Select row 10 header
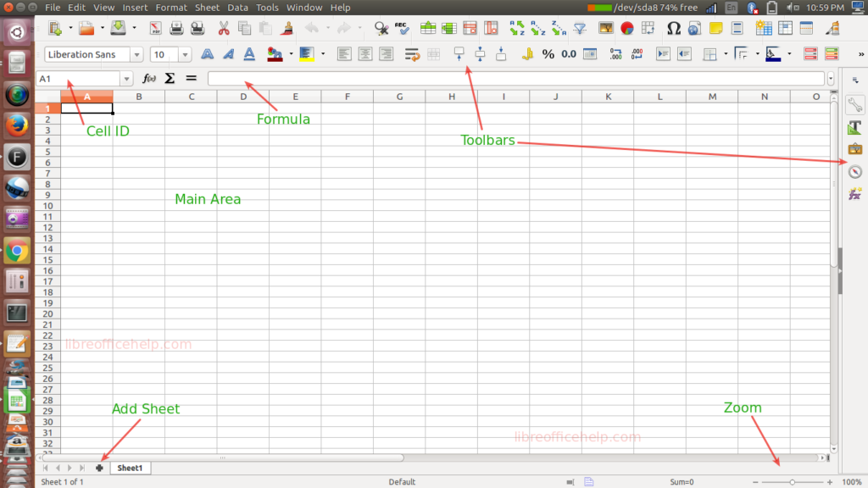 click(x=47, y=206)
